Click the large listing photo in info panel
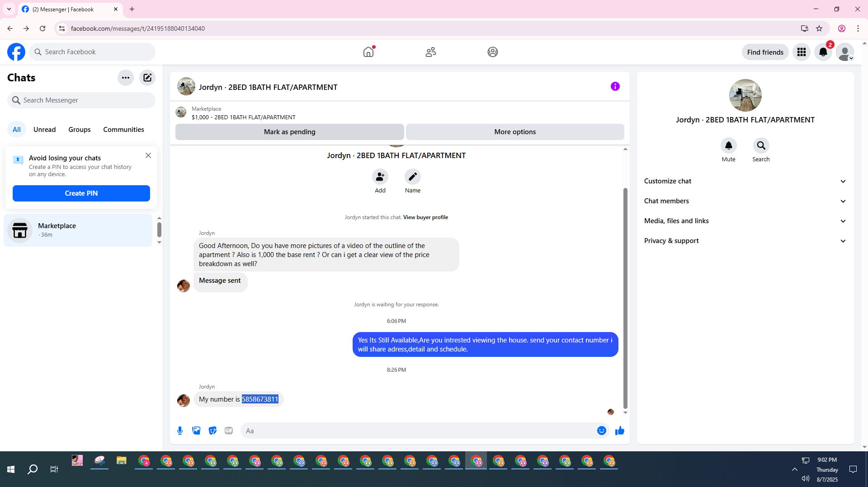The image size is (868, 487). tap(745, 95)
